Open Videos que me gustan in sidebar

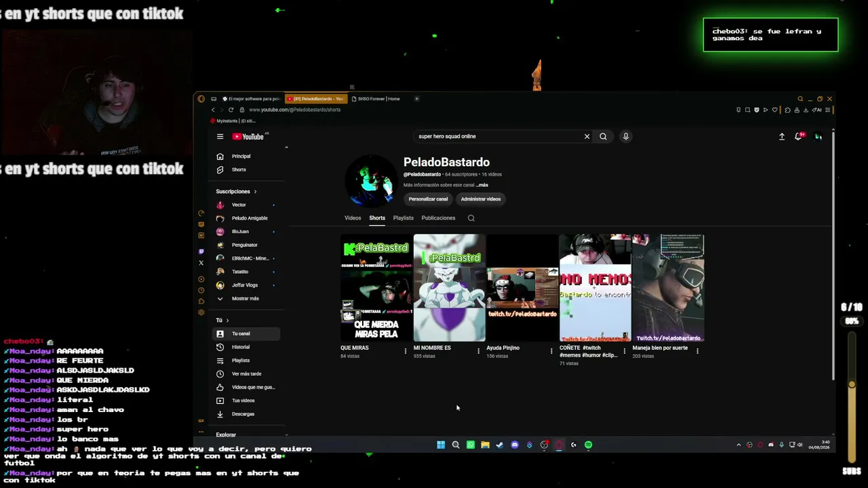tap(247, 387)
